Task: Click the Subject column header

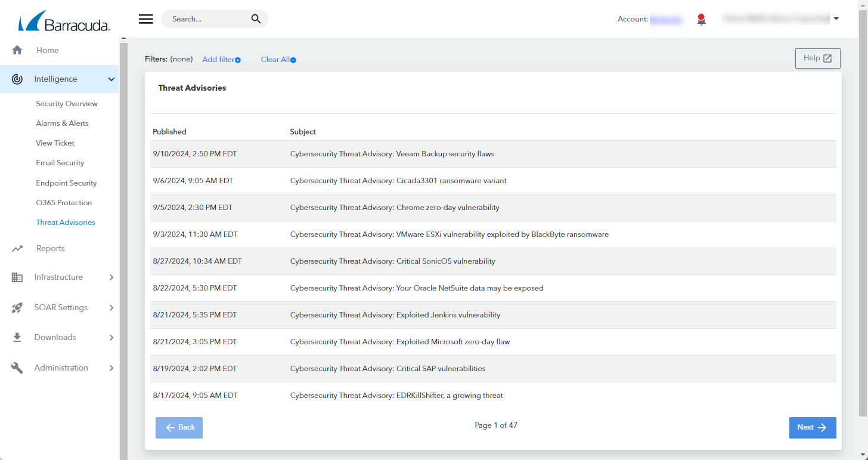Action: click(303, 132)
